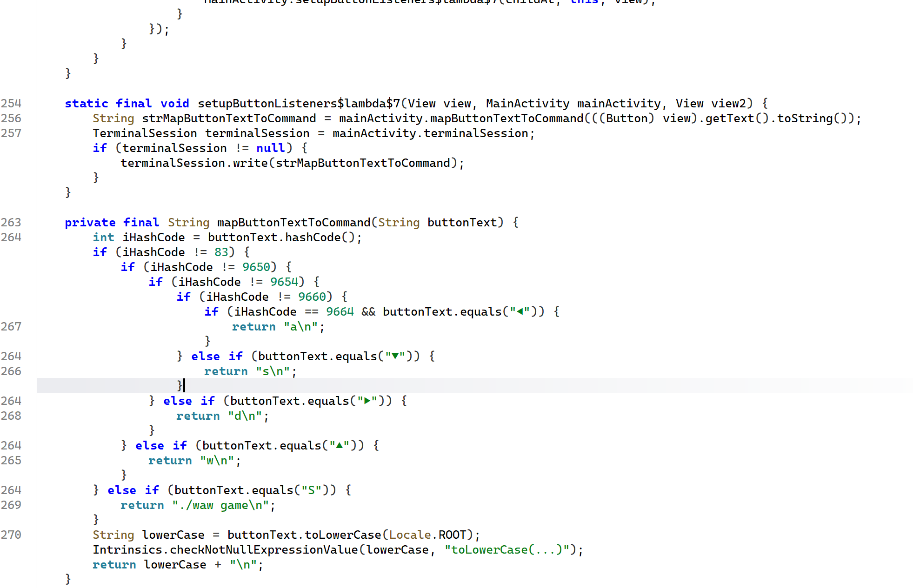Image resolution: width=913 pixels, height=588 pixels.
Task: Click the (Button) cast in line 256
Action: tap(626, 119)
